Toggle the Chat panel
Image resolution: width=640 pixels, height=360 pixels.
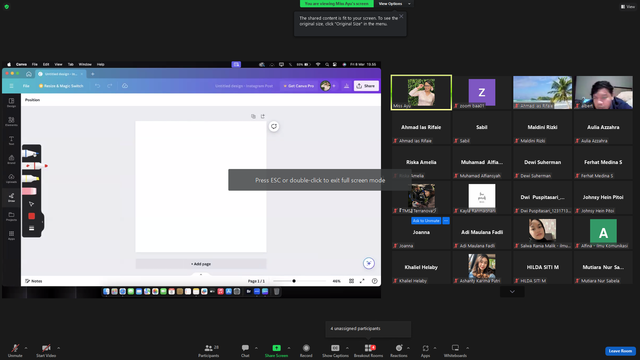(245, 350)
